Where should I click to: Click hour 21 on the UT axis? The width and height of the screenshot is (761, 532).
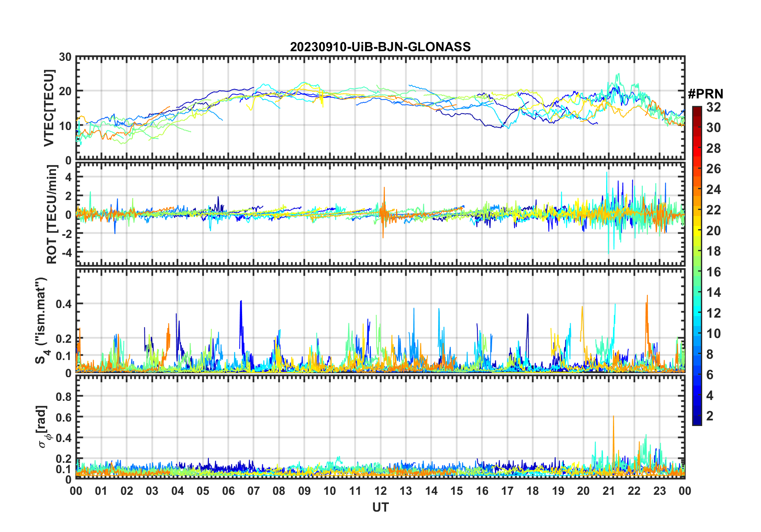pyautogui.click(x=609, y=491)
